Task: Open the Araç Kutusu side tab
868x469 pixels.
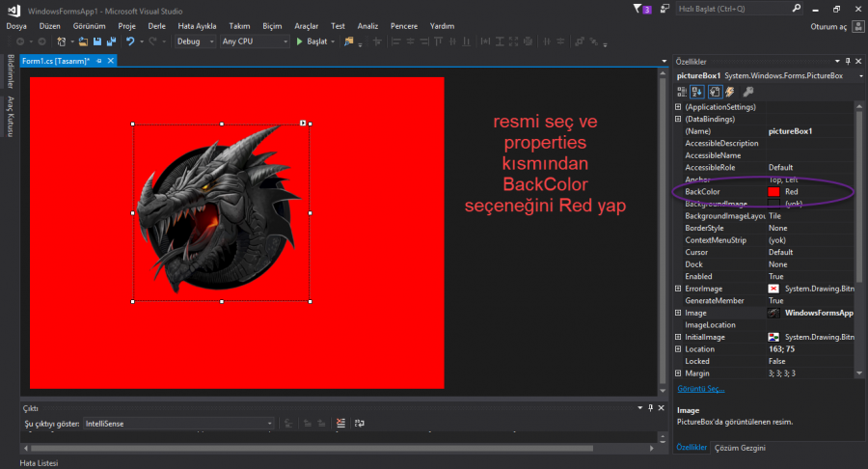Action: [11, 116]
